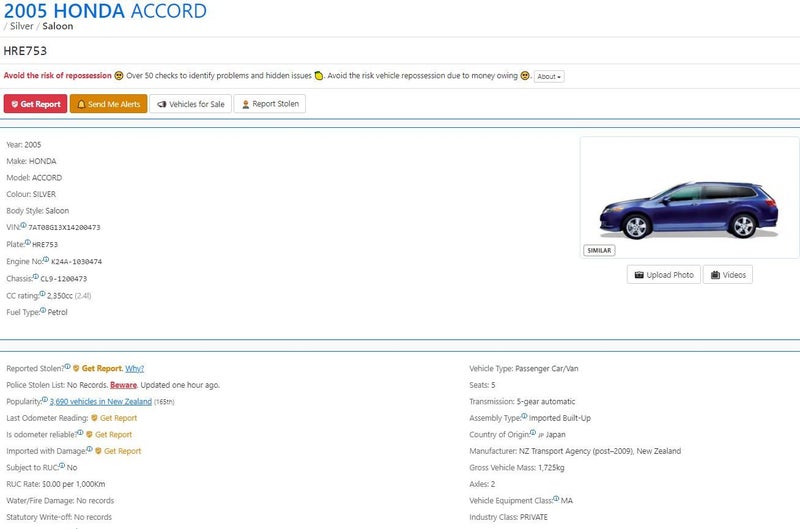Click the HRE753 plate heading
Viewport: 800px width, 529px height.
coord(25,51)
